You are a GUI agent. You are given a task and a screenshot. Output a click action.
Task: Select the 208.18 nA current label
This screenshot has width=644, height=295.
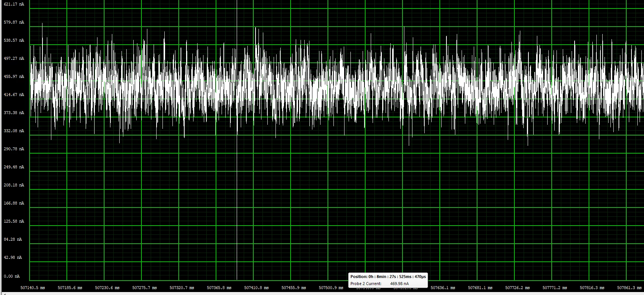coord(14,185)
